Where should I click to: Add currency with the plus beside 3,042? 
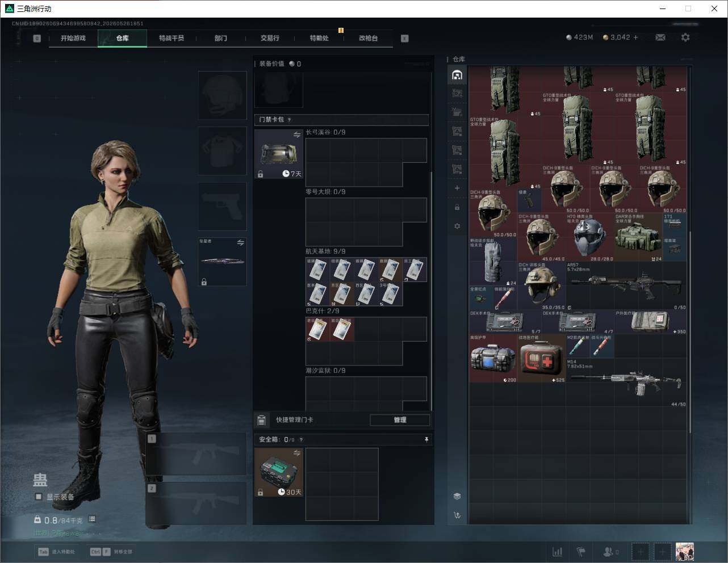pyautogui.click(x=636, y=37)
